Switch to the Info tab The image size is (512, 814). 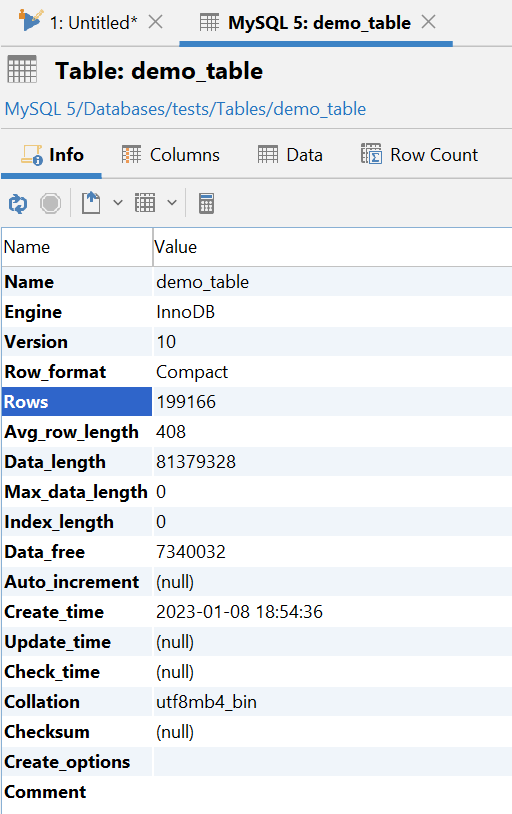[52, 155]
